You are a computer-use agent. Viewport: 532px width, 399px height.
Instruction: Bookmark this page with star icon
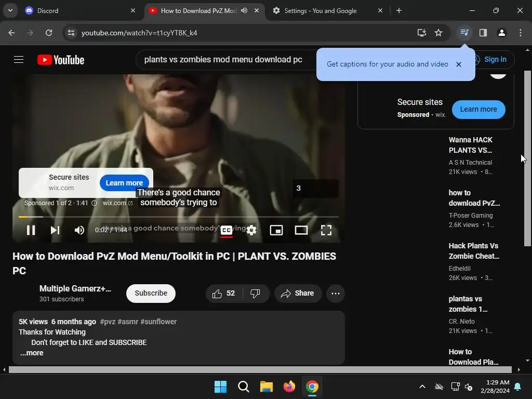coord(438,33)
